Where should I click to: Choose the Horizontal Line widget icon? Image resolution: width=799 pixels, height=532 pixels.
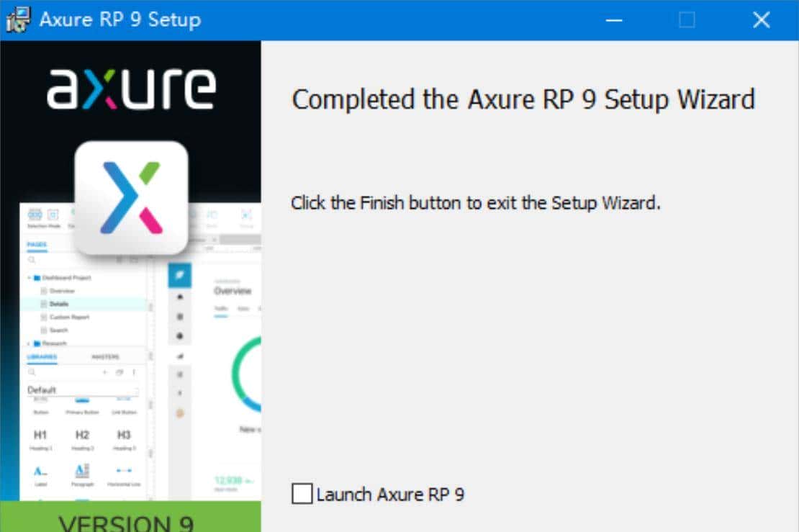click(x=124, y=471)
